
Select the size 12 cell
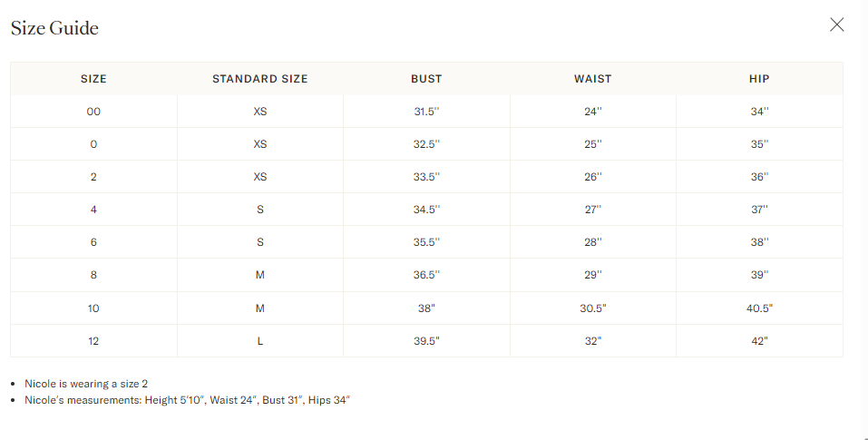click(93, 341)
